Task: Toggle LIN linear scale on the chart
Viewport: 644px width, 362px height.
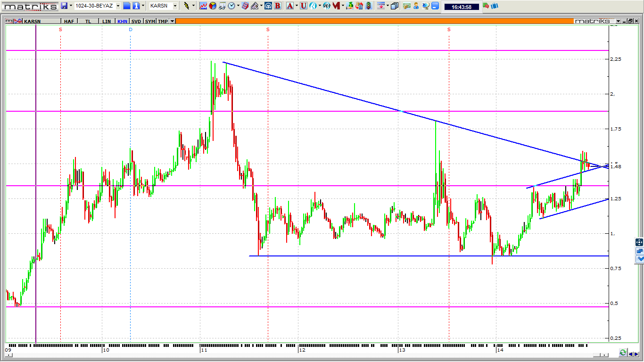Action: [107, 21]
